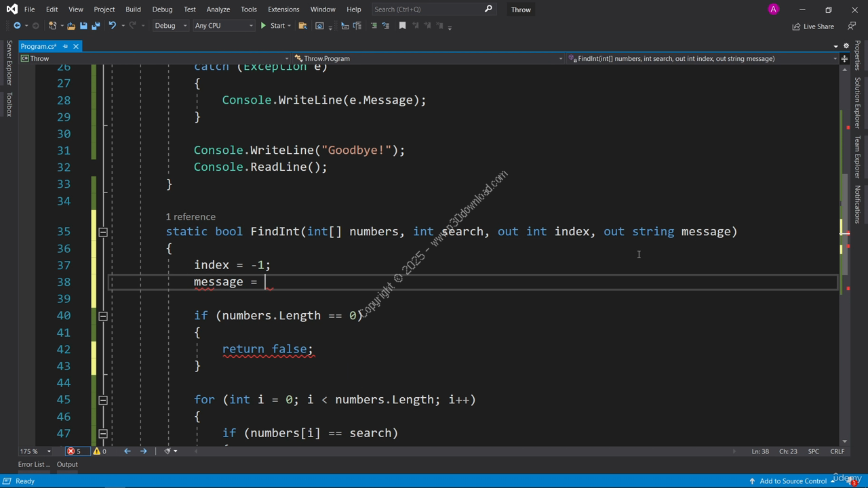Open the Edit menu
Image resolution: width=868 pixels, height=488 pixels.
(52, 9)
